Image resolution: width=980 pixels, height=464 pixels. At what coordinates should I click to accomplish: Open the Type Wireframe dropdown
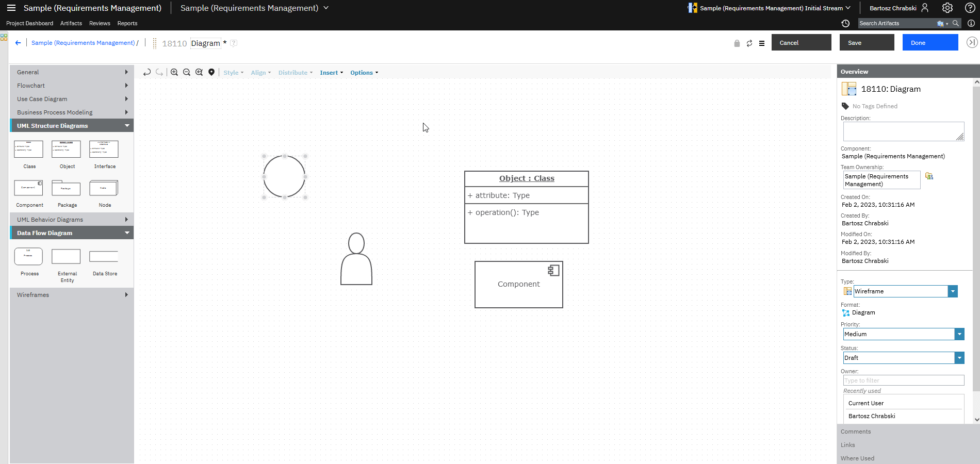953,291
